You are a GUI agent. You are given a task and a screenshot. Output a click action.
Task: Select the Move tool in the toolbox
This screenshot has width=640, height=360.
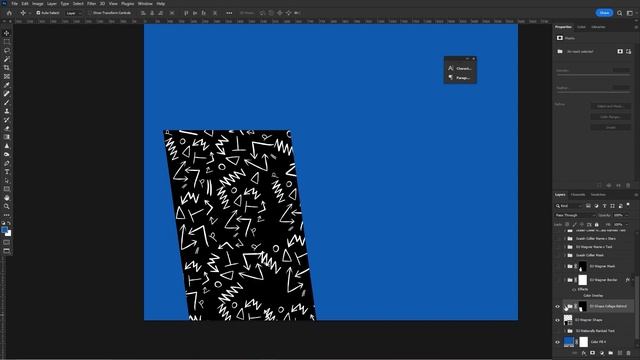pos(7,33)
